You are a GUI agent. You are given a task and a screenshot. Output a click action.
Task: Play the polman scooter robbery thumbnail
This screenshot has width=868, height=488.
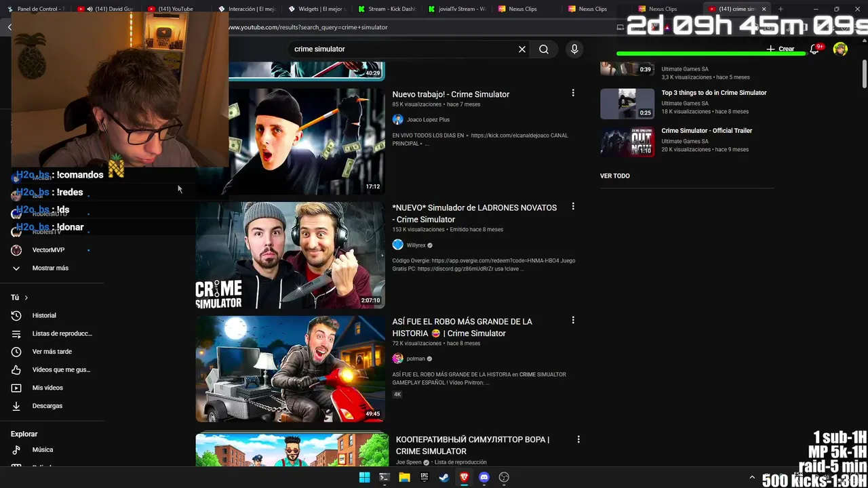click(290, 369)
